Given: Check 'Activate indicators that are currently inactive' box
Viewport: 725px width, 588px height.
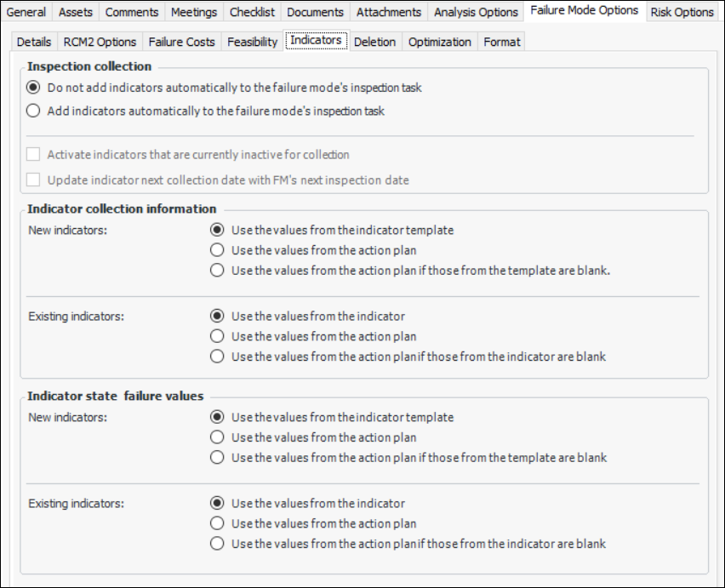Looking at the screenshot, I should 34,155.
